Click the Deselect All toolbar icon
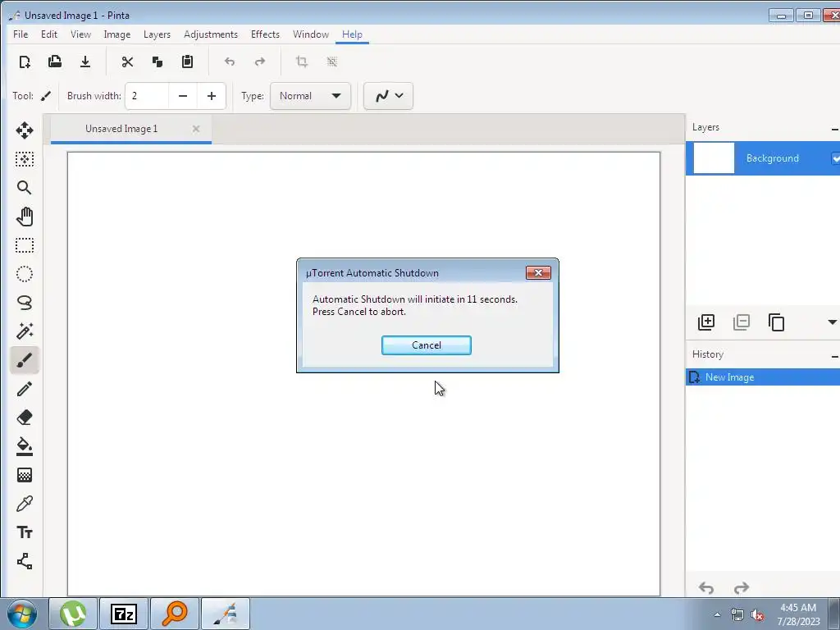This screenshot has width=840, height=630. tap(332, 62)
